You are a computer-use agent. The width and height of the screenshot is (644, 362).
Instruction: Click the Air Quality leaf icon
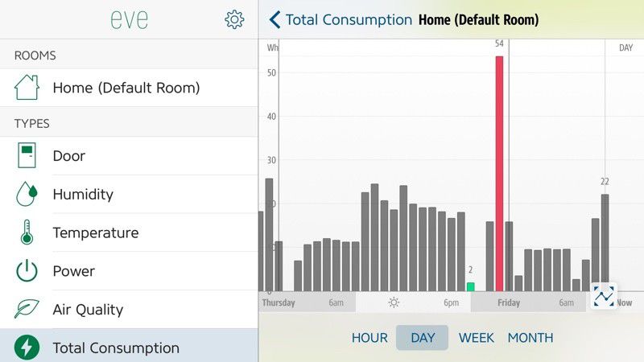tap(27, 309)
